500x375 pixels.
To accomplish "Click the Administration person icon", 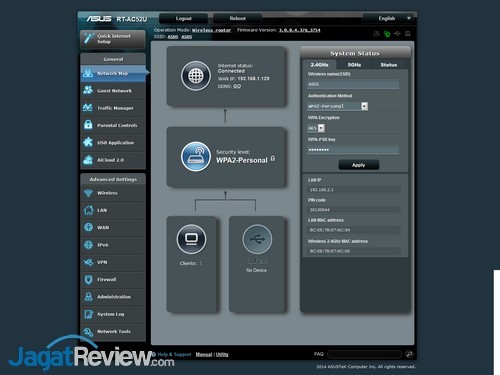I will 88,296.
